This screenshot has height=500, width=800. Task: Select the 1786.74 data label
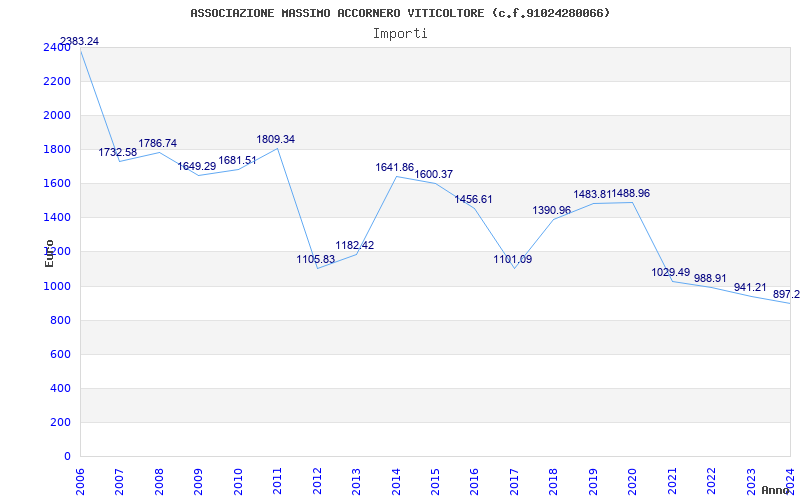pyautogui.click(x=158, y=143)
